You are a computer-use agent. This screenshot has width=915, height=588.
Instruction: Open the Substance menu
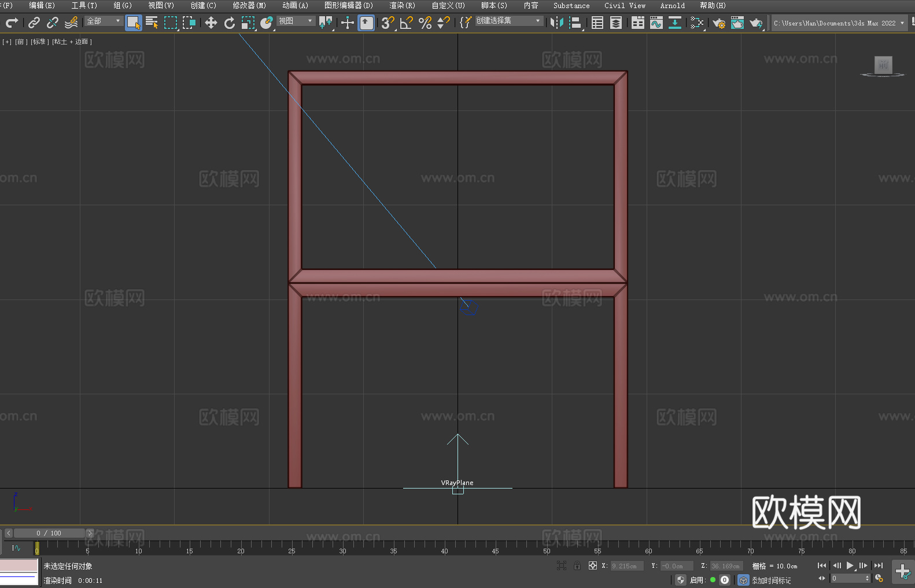click(x=571, y=5)
